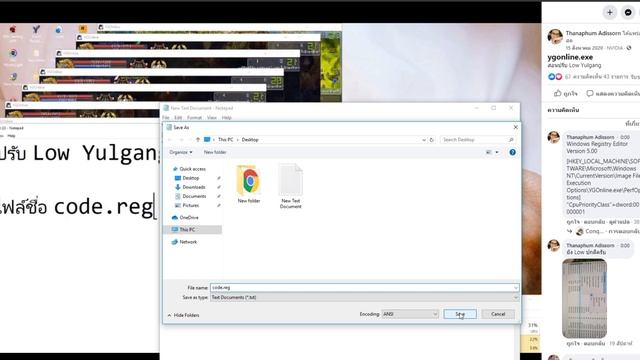This screenshot has width=640, height=360.
Task: Click the avatar on the Low comment
Action: click(554, 246)
